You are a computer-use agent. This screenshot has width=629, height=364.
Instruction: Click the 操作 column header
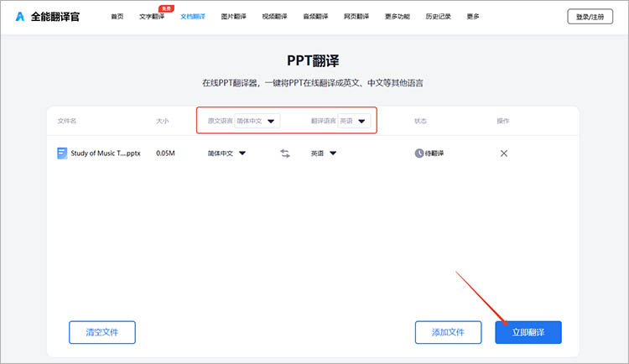(502, 121)
